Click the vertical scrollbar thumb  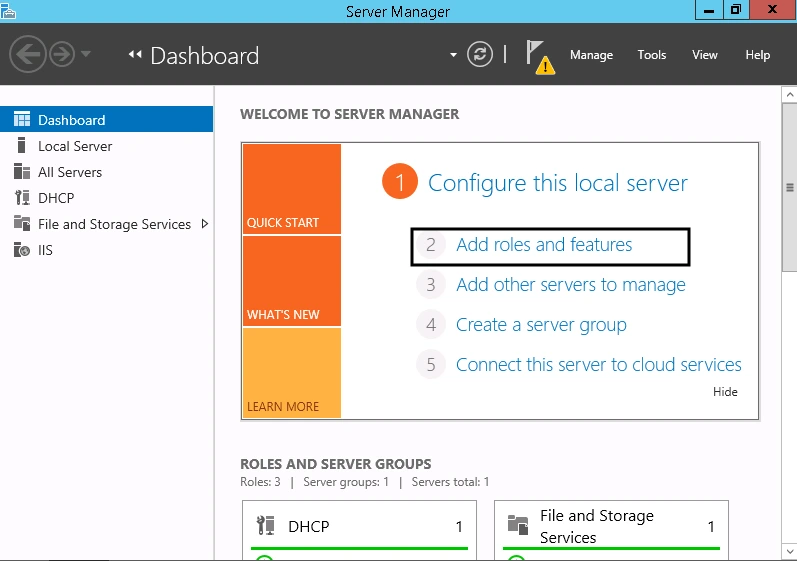click(789, 188)
